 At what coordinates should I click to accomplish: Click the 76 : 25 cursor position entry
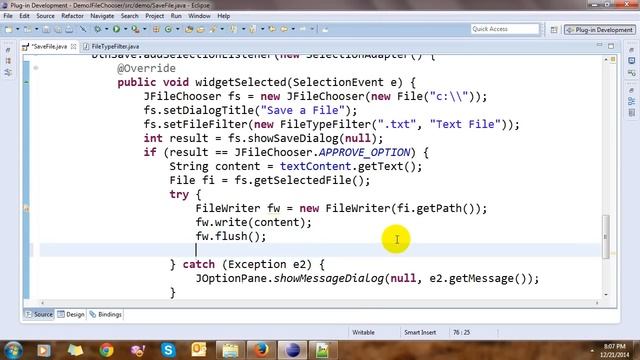462,332
